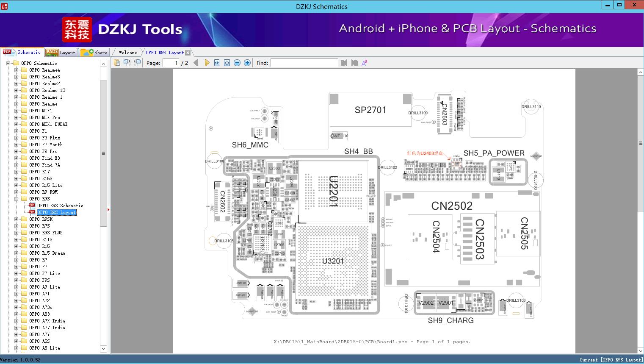Open the OPPO R9S Schematic file
The height and width of the screenshot is (364, 644).
point(60,206)
